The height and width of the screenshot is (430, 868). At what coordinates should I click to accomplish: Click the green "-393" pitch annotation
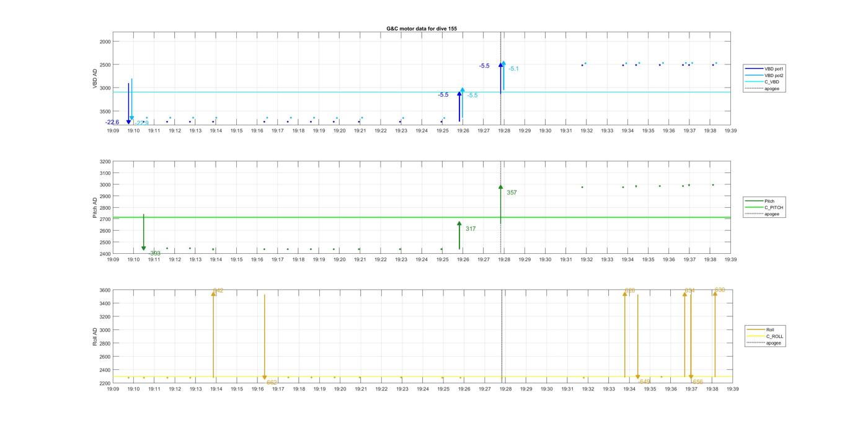pos(154,253)
